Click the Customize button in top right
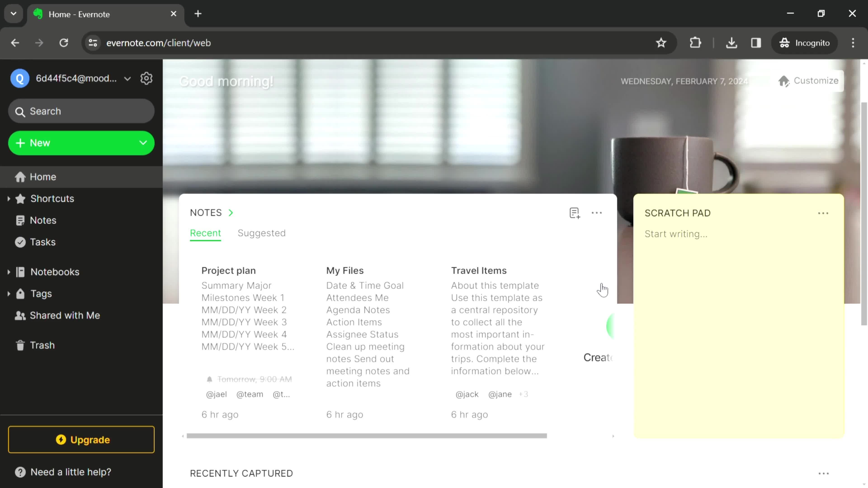 point(809,80)
